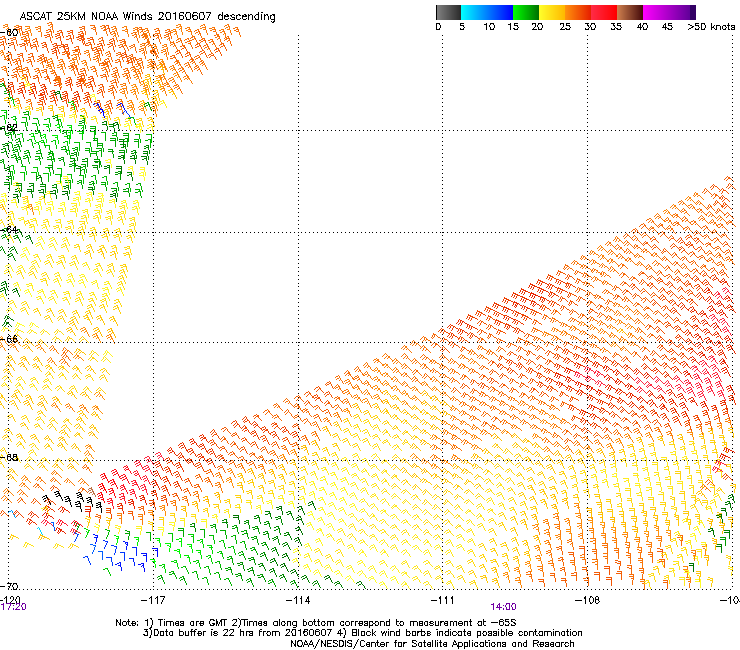This screenshot has width=740, height=650.
Task: Click the -70 latitude axis label
Action: (x=9, y=586)
